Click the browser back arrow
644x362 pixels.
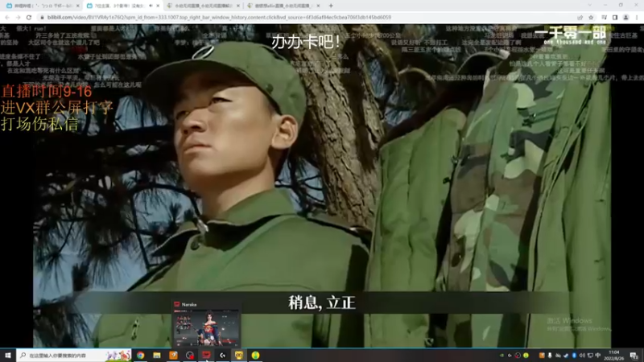point(7,17)
